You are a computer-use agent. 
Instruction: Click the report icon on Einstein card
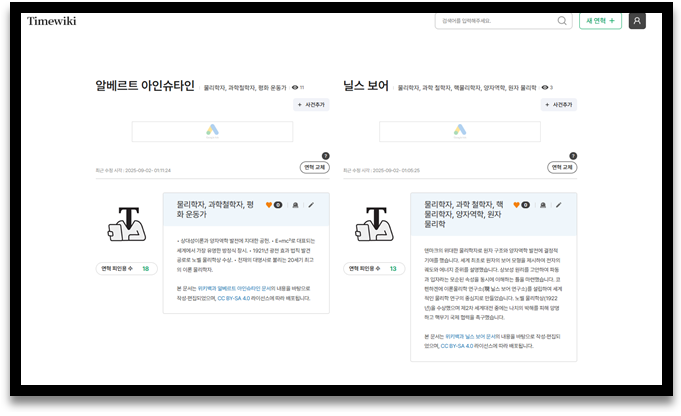click(x=294, y=205)
